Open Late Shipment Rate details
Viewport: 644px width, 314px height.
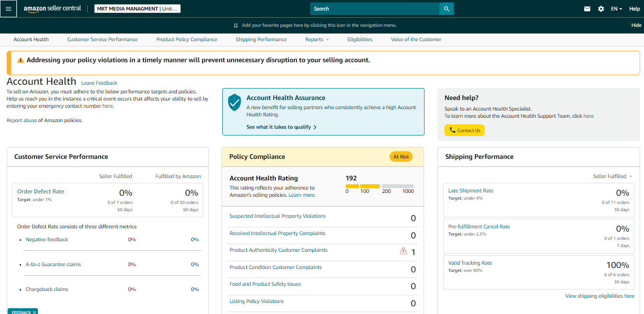(471, 191)
